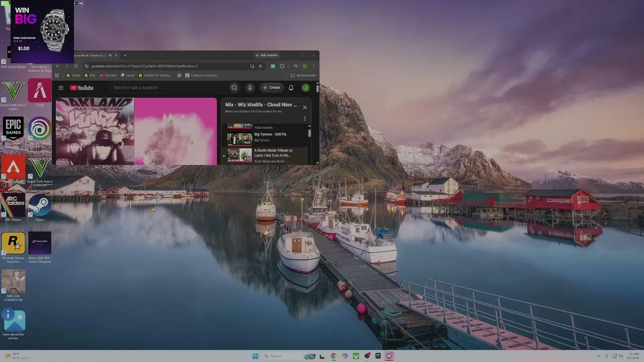Select the Grand Theft Auto V Legacy shortcut
Viewport: 644px width, 362px height.
pos(13,95)
